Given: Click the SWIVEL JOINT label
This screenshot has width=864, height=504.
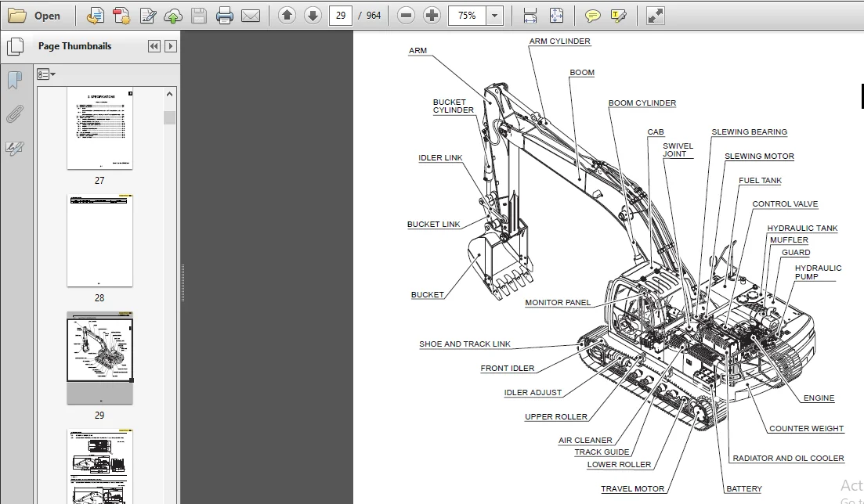Looking at the screenshot, I should point(678,149).
